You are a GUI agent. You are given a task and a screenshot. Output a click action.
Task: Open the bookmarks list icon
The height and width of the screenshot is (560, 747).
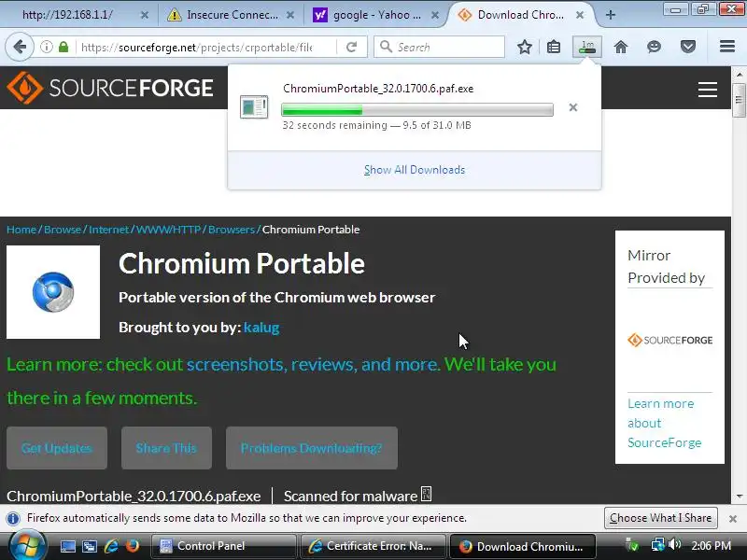[x=554, y=47]
